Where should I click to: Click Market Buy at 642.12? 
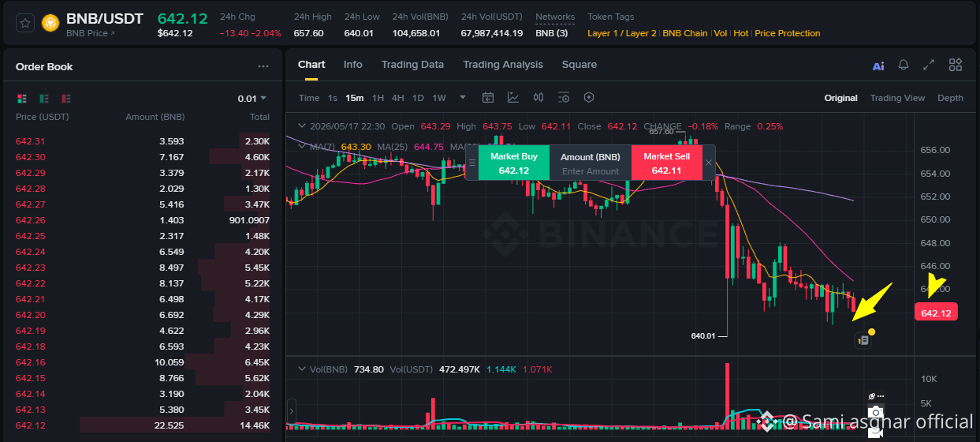point(514,163)
